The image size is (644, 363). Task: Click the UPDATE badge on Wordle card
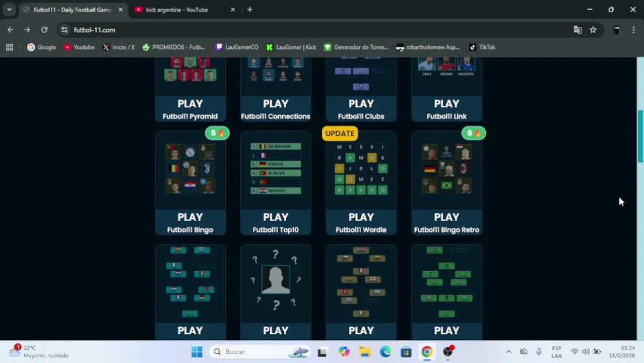pyautogui.click(x=340, y=133)
